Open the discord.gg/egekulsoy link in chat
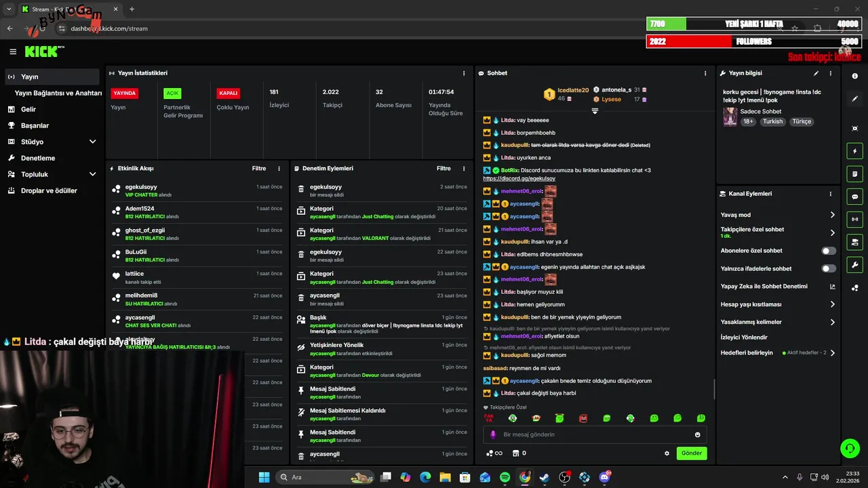The height and width of the screenshot is (488, 868). [519, 178]
